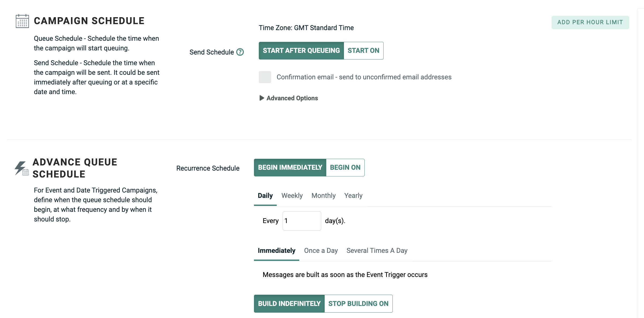Viewport: 644px width, 318px height.
Task: Enable the confirmation email checkbox
Action: coord(265,77)
